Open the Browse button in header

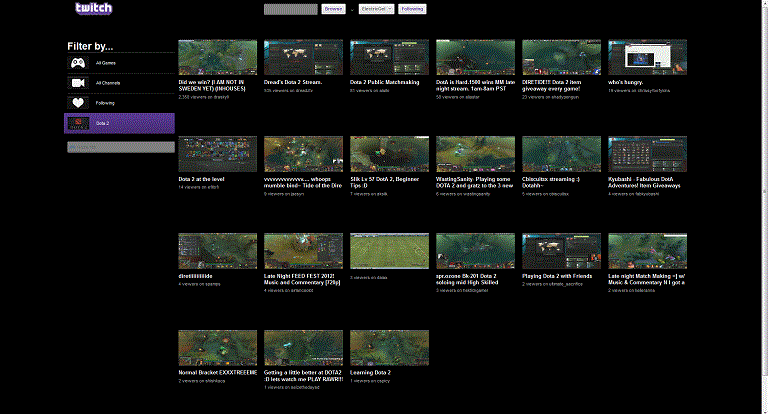click(334, 9)
